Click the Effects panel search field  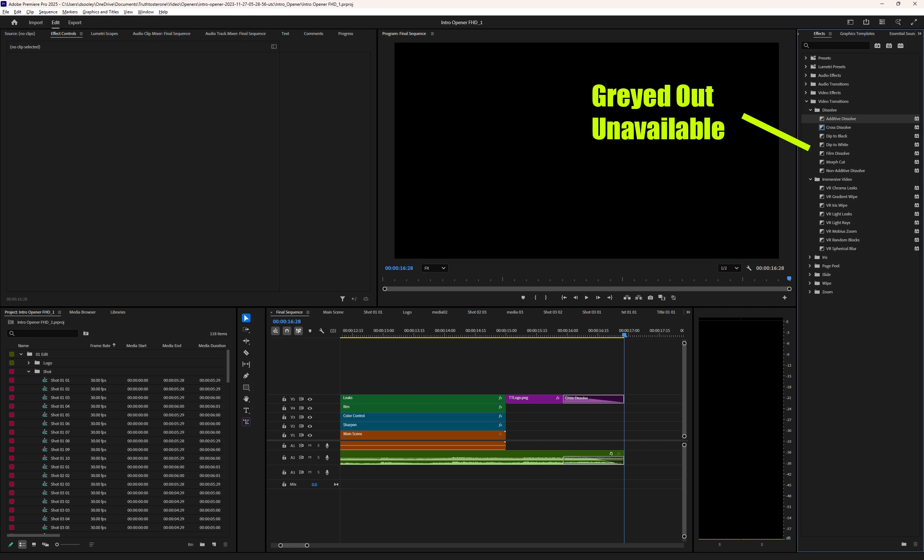pos(835,46)
